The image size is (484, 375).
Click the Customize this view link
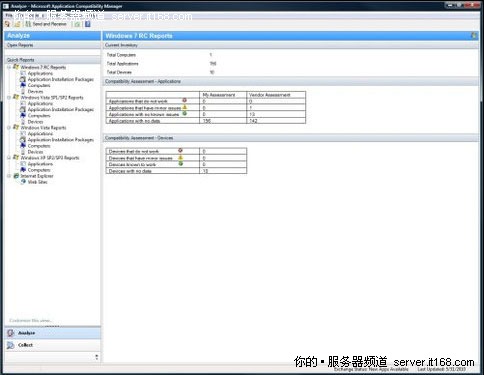click(x=31, y=321)
